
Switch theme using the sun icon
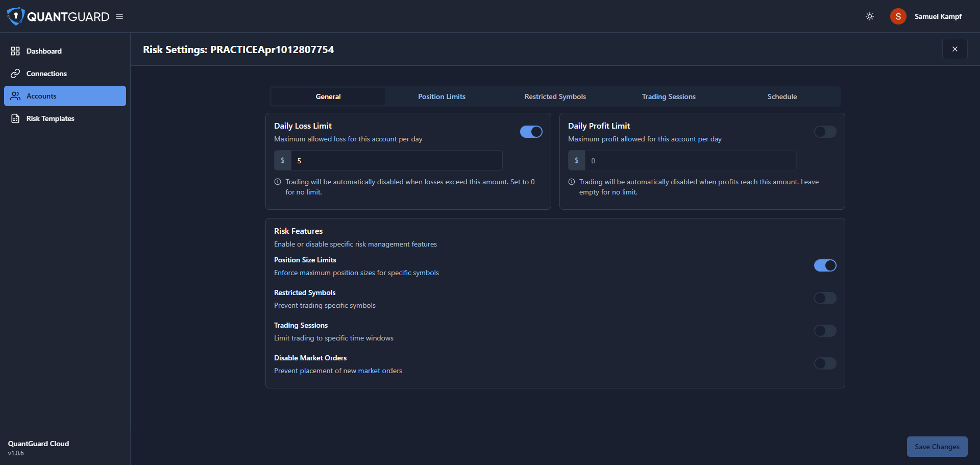coord(870,16)
